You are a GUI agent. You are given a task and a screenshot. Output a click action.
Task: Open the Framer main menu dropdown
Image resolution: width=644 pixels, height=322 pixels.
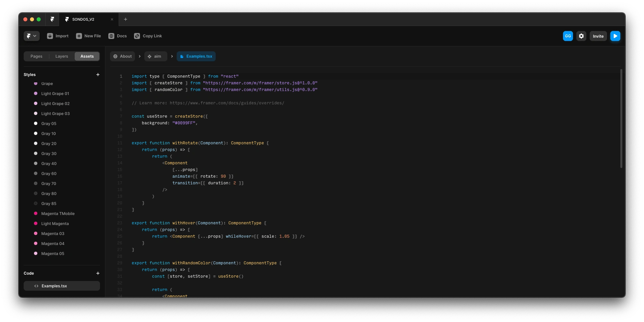pyautogui.click(x=32, y=36)
